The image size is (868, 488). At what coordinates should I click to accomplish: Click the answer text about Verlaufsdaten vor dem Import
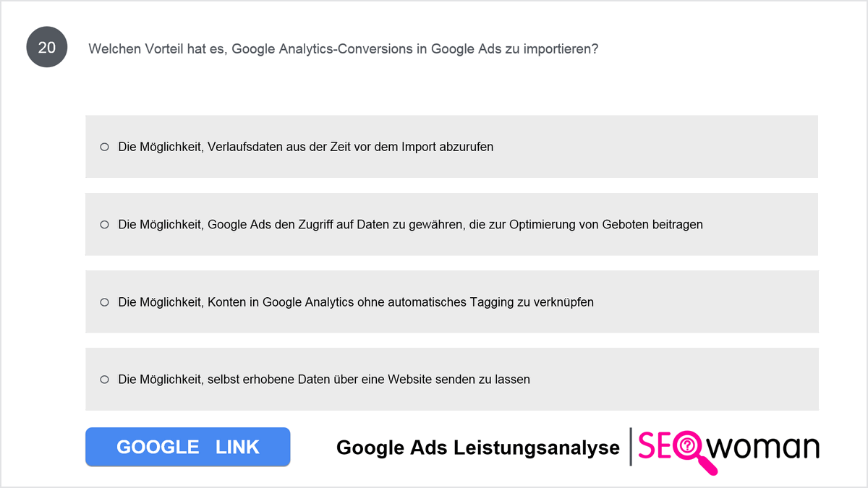click(x=306, y=147)
